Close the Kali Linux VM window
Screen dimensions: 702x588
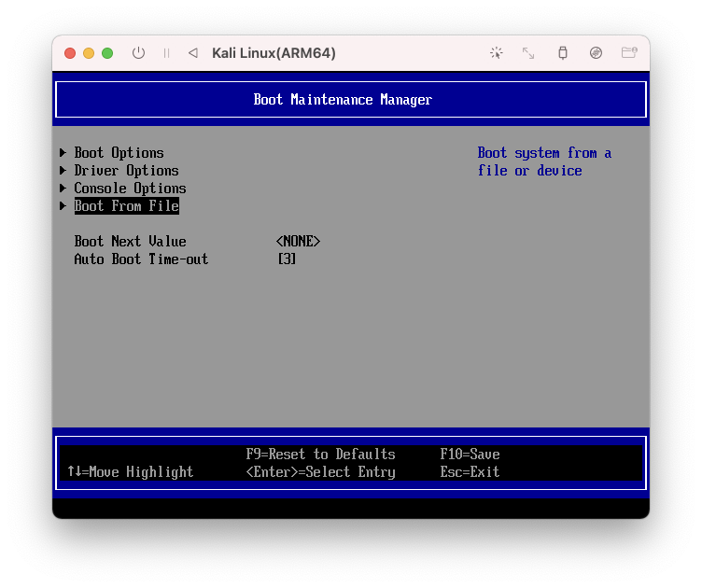(70, 53)
